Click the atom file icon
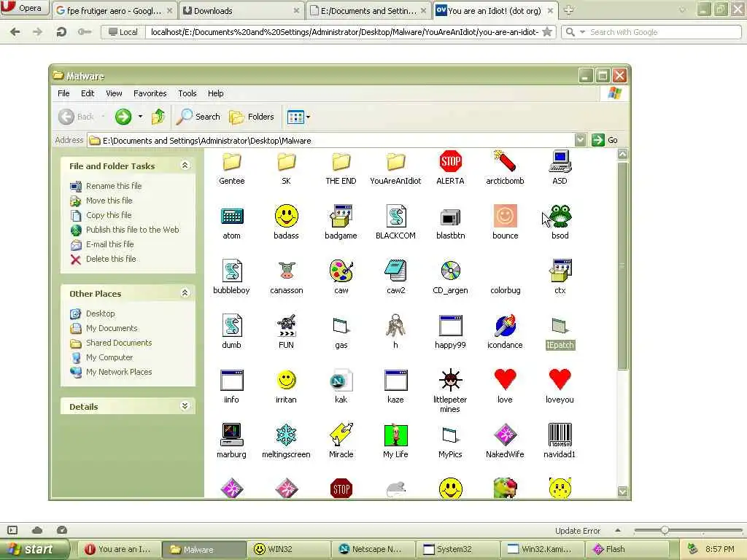Screen dimensions: 747x560 (x=231, y=217)
